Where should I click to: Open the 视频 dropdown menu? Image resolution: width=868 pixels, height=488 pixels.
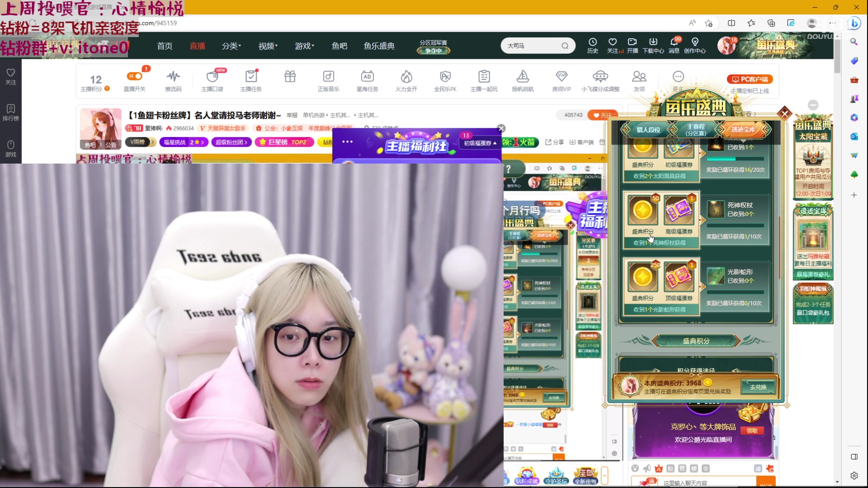(266, 46)
